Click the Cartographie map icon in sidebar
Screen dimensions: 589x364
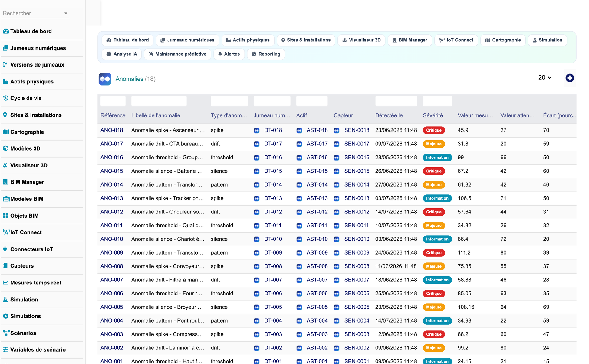point(6,132)
